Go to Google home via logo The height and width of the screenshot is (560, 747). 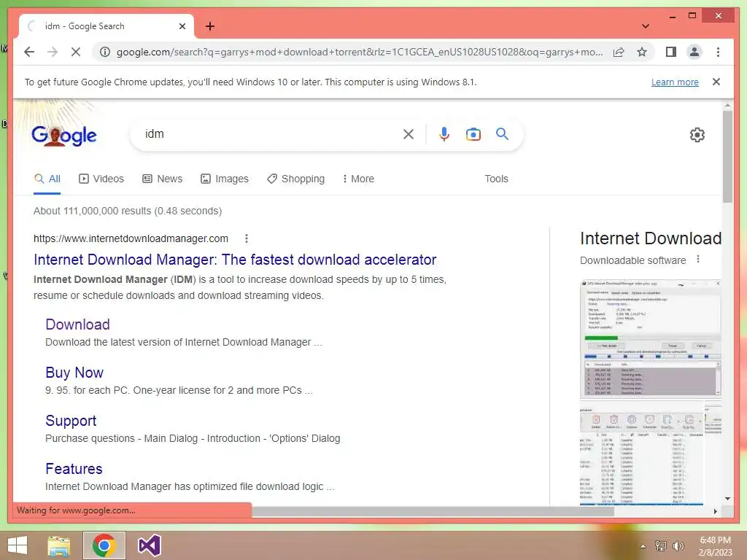tap(64, 136)
